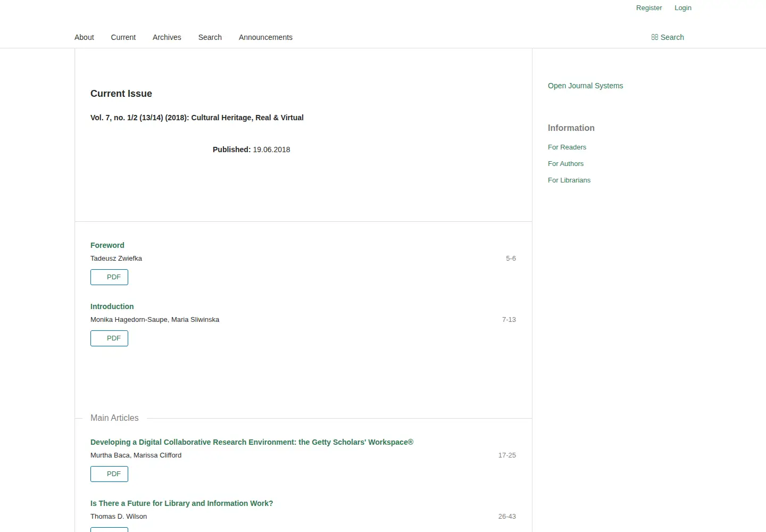Click the published date 19.06.2018

pos(271,149)
